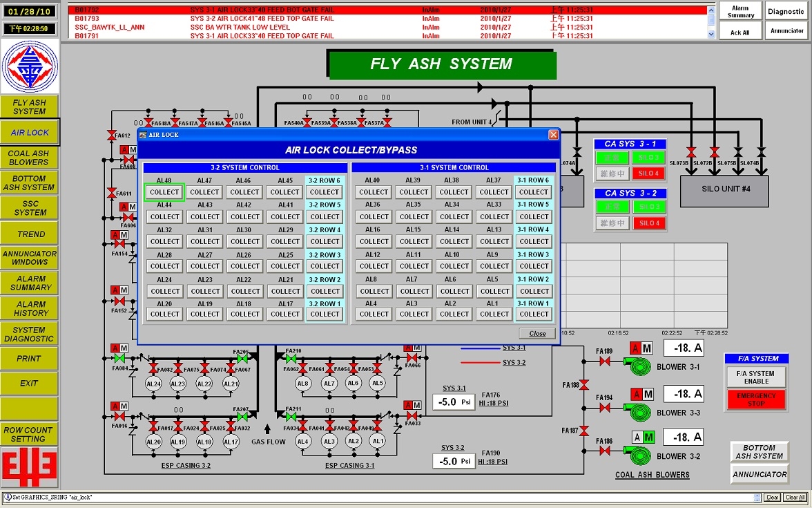Click ANNUNCIATOR button at bottom right
The image size is (812, 508).
pos(760,474)
